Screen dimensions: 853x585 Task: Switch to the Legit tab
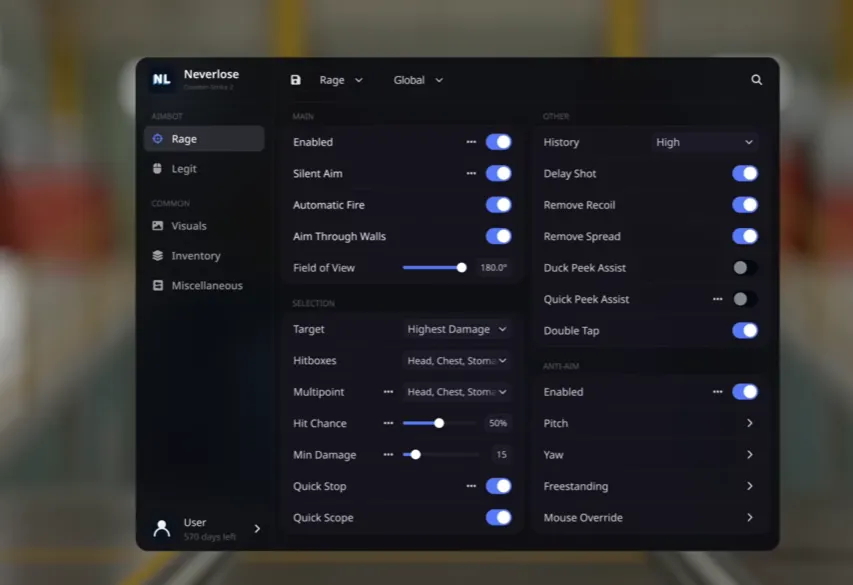[205, 169]
